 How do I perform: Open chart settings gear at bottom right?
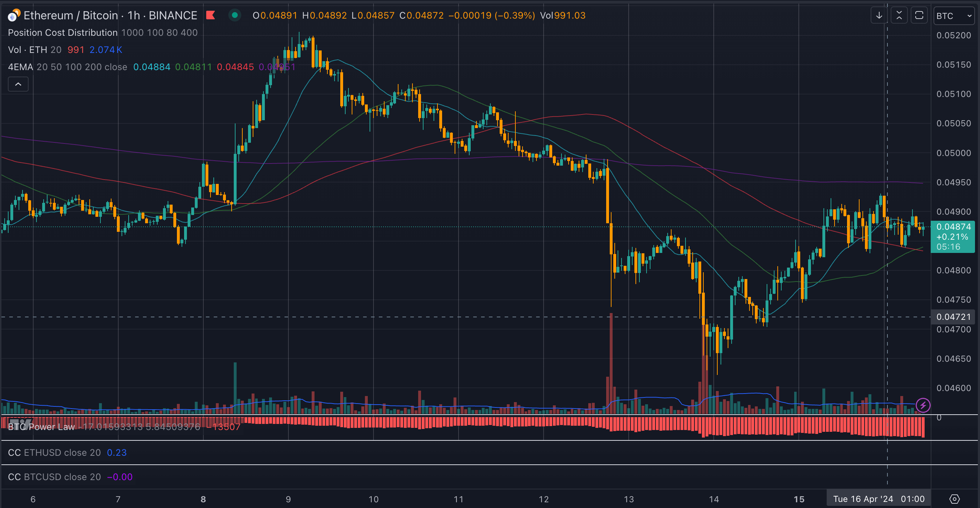coord(955,499)
